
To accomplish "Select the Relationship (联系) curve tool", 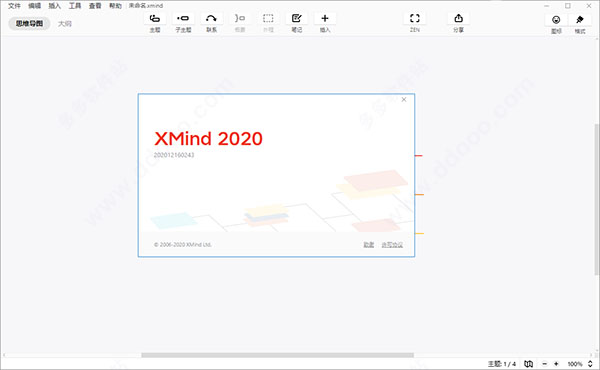I will coord(211,18).
